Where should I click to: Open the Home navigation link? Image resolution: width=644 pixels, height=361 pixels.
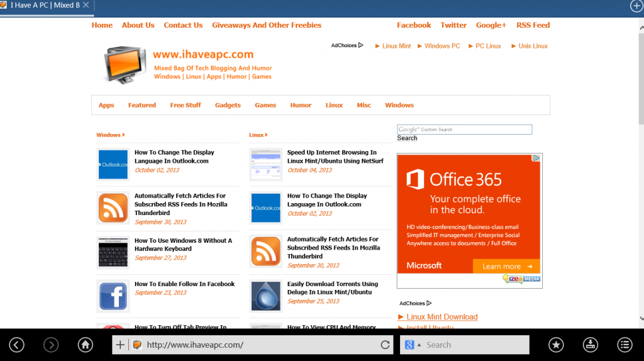point(102,25)
